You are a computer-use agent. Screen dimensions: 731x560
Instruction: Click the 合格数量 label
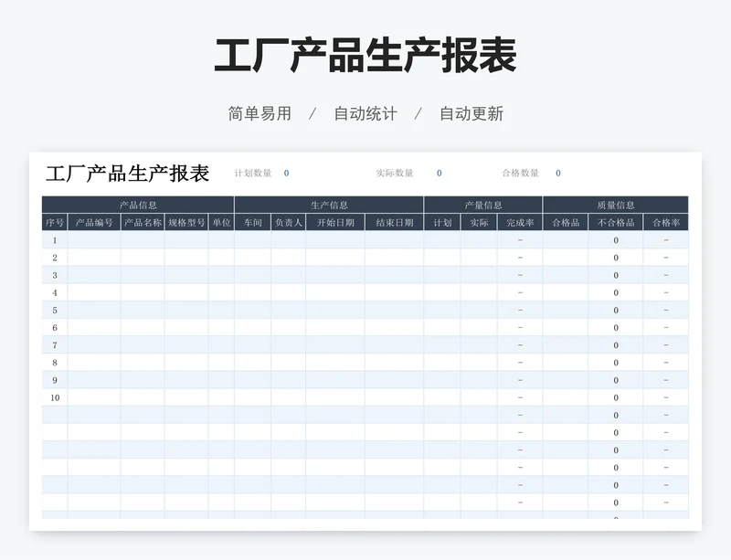point(520,173)
